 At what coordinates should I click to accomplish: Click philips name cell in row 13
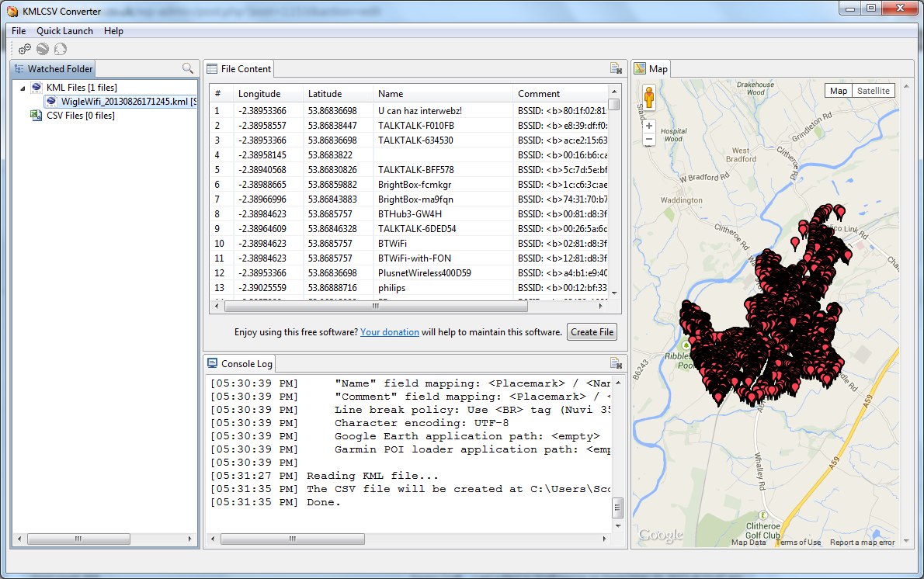pos(443,287)
